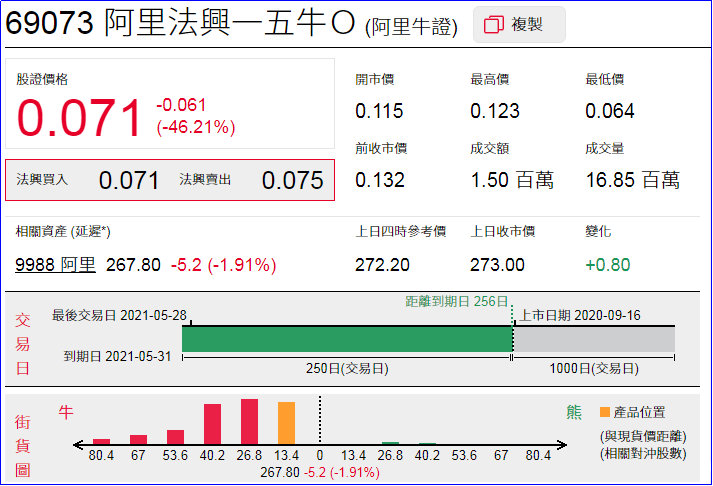Image resolution: width=713 pixels, height=486 pixels.
Task: Click the 最低價 value 0.064
Action: [x=610, y=111]
